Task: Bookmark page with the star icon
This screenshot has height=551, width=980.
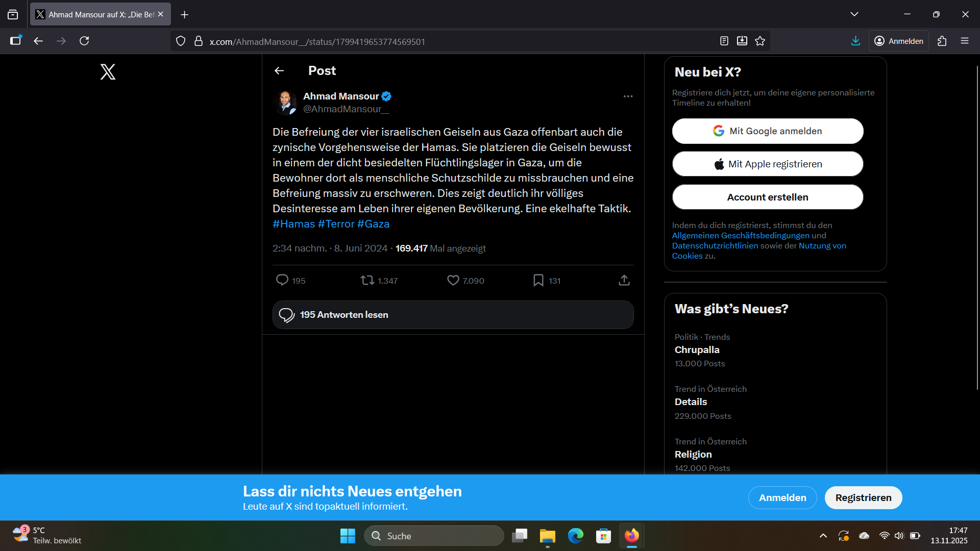Action: tap(760, 41)
